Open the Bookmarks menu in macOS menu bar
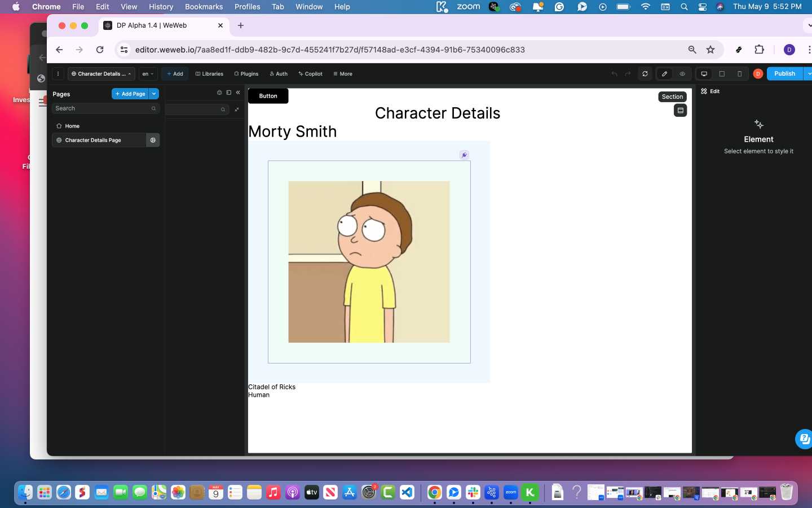Image resolution: width=812 pixels, height=508 pixels. [204, 7]
